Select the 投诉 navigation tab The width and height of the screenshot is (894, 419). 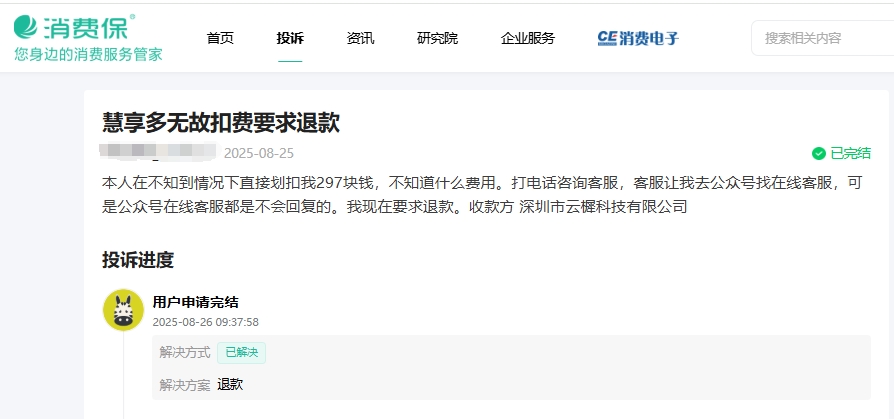click(x=290, y=38)
